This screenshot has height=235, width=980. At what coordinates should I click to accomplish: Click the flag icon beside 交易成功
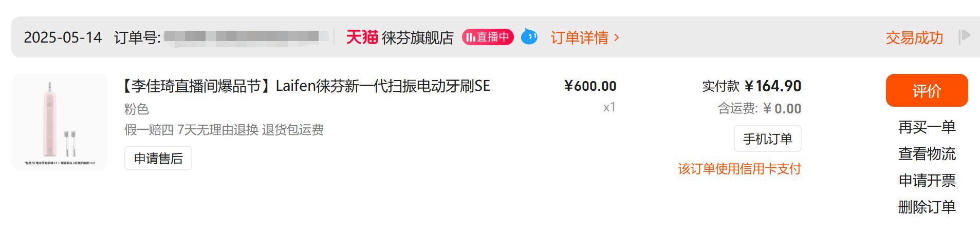point(965,37)
